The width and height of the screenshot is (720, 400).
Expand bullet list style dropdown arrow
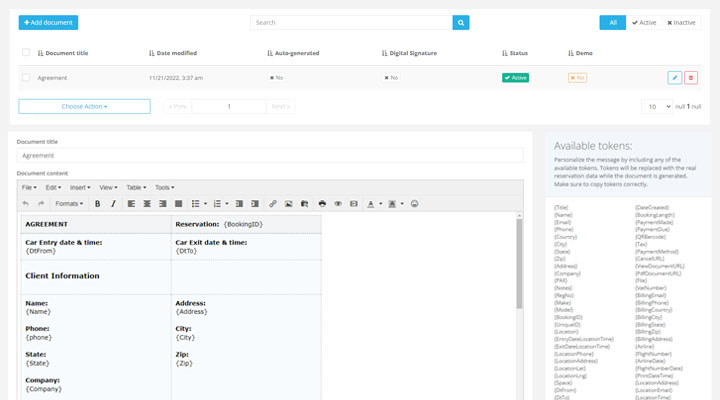click(205, 203)
